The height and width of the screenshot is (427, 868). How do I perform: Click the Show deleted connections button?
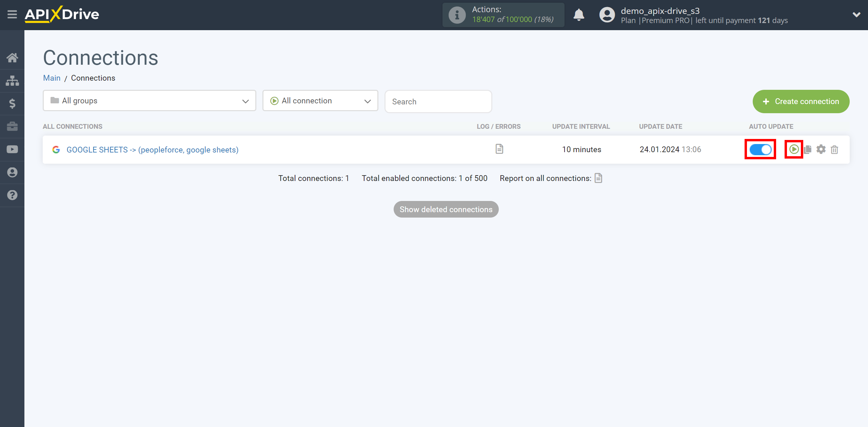[446, 209]
